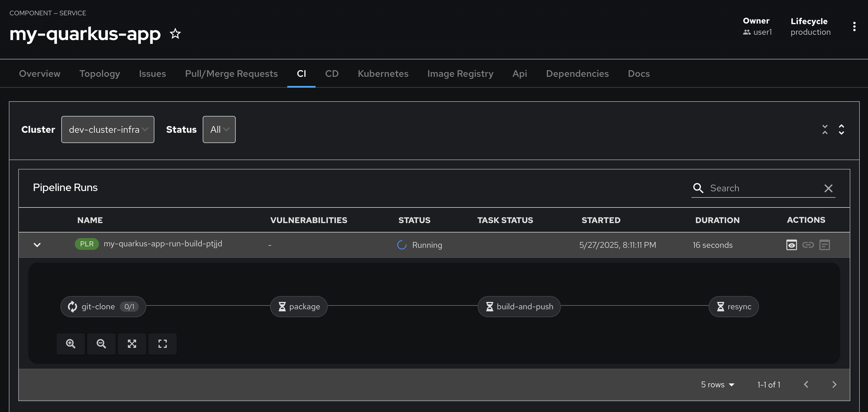Open the Image Registry tab
This screenshot has height=412, width=868.
460,74
